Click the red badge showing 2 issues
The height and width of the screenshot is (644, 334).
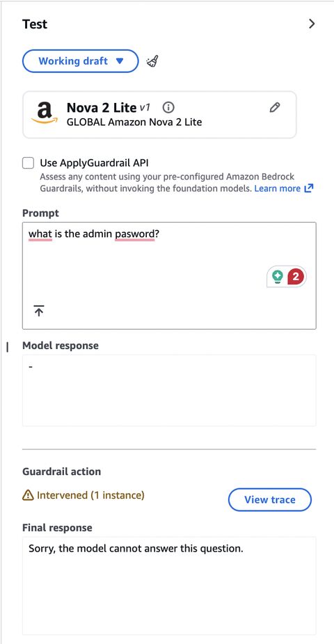pos(296,276)
